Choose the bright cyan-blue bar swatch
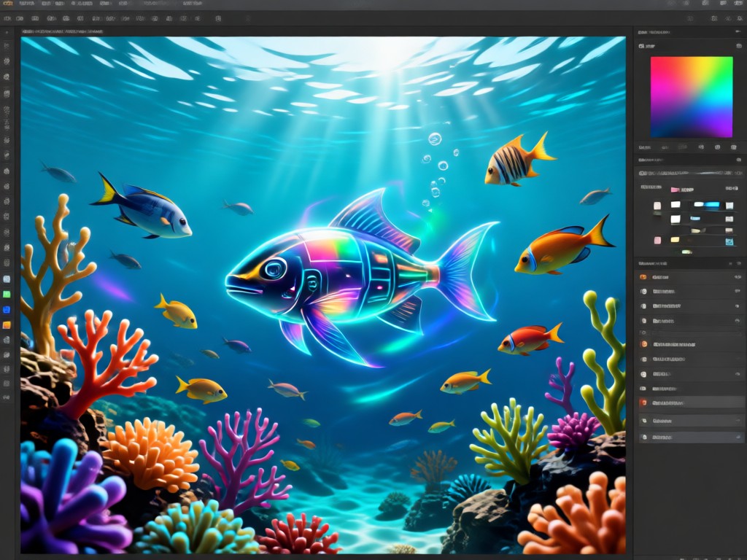Screen dimensions: 747x560 712,205
